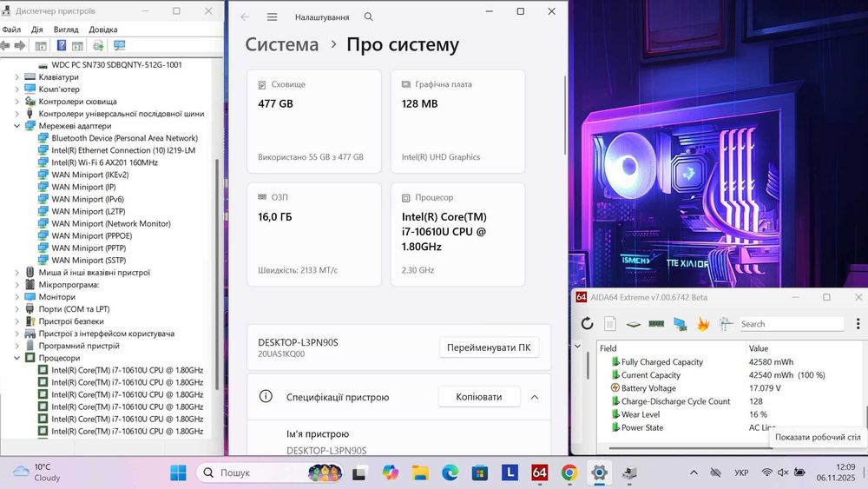Click the Показати робочий стіл tooltip button

[818, 437]
